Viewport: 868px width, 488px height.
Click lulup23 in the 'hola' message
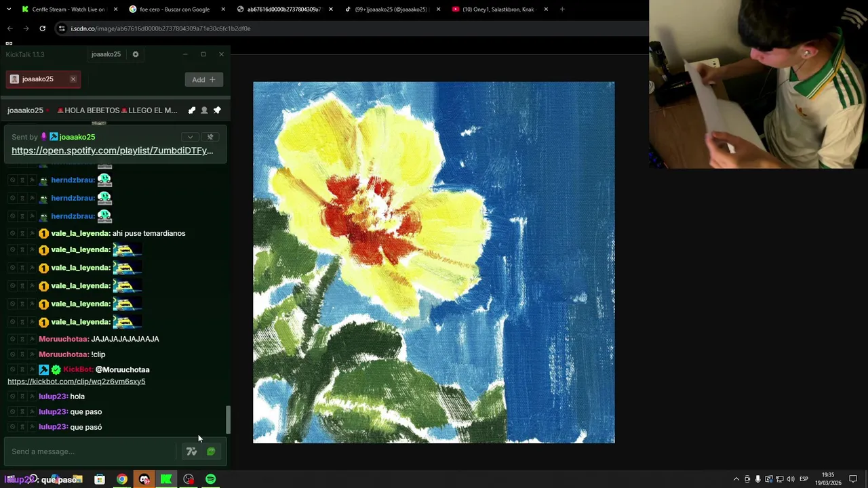point(53,396)
